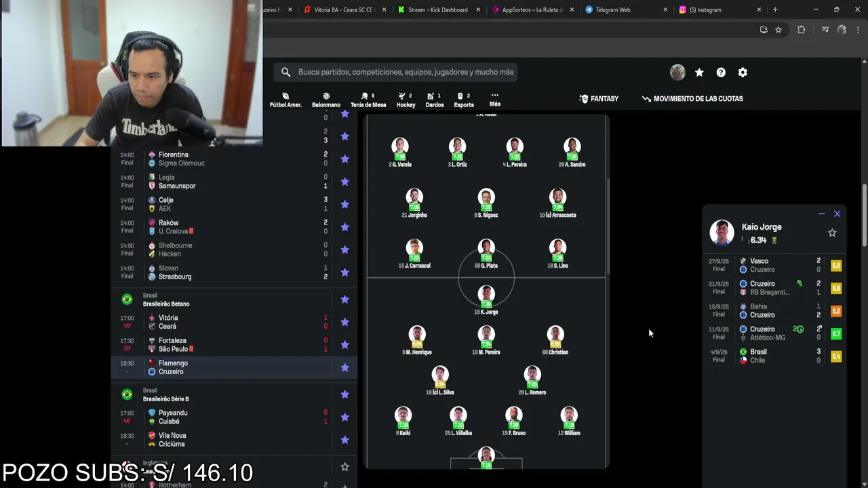Toggle favorite star for Celje vs AEK

click(x=344, y=204)
